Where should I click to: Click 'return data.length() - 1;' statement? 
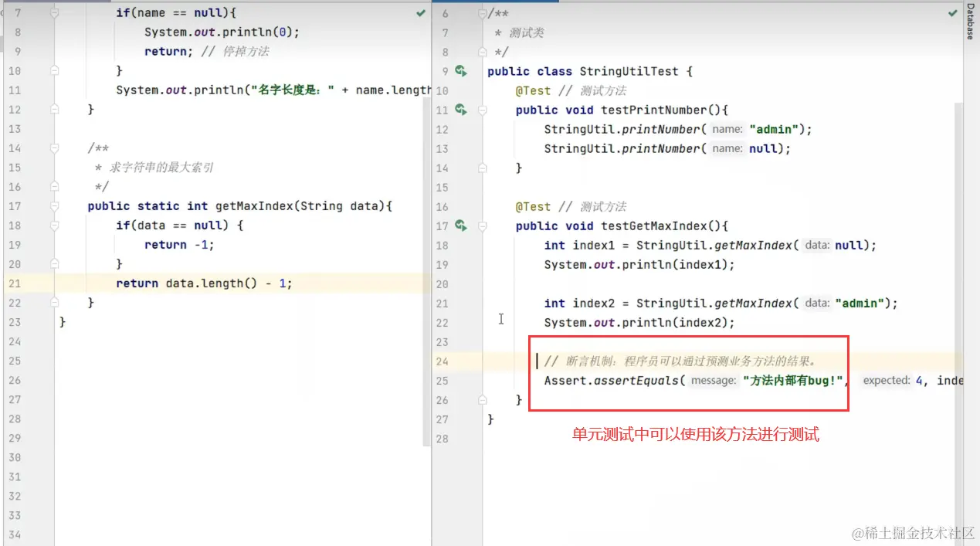coord(205,283)
